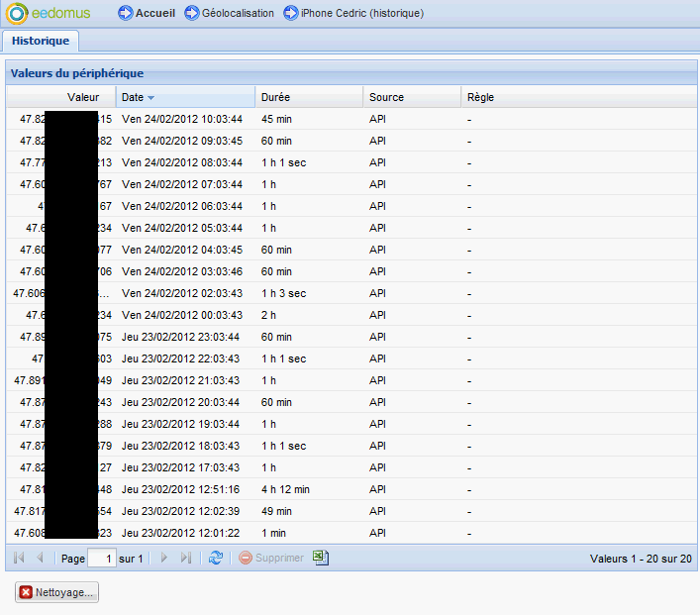Select row Ven 24/02/2012 00:03:43
Image resolution: width=700 pixels, height=615 pixels.
click(x=351, y=315)
